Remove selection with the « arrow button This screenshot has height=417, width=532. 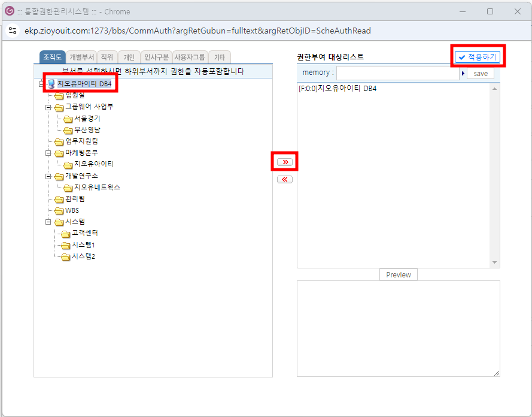click(285, 179)
